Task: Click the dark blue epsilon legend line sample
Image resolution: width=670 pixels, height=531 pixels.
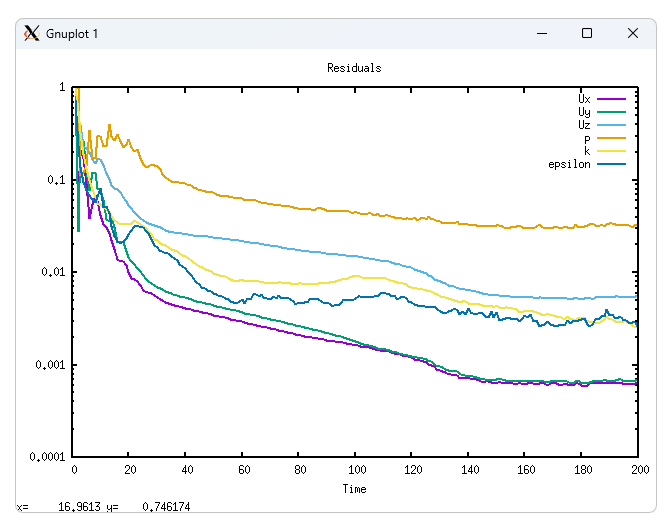Action: (611, 164)
